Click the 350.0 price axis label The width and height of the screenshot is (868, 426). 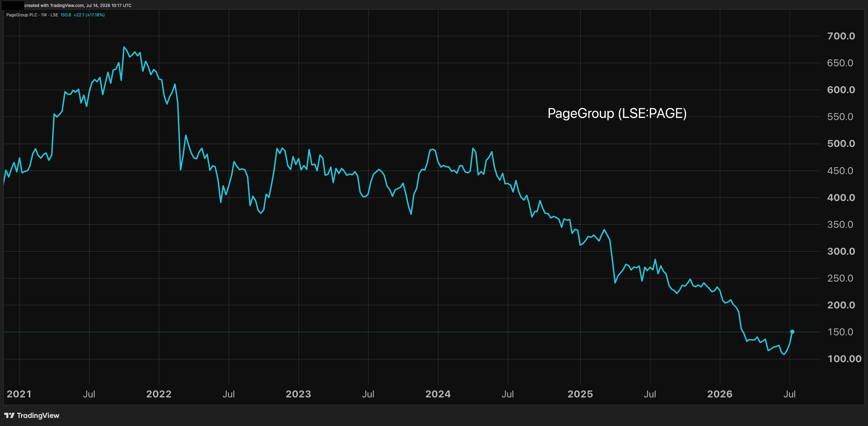[x=840, y=224]
